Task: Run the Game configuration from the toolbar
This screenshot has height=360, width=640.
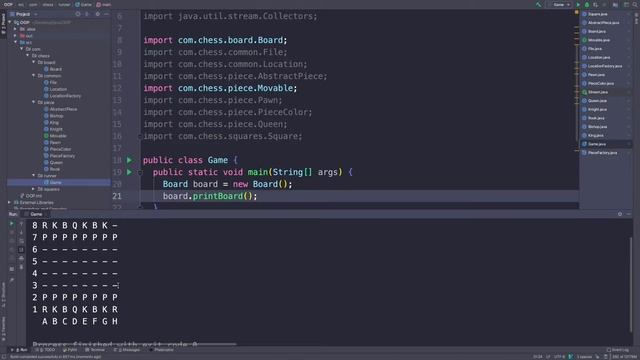Action: click(578, 4)
